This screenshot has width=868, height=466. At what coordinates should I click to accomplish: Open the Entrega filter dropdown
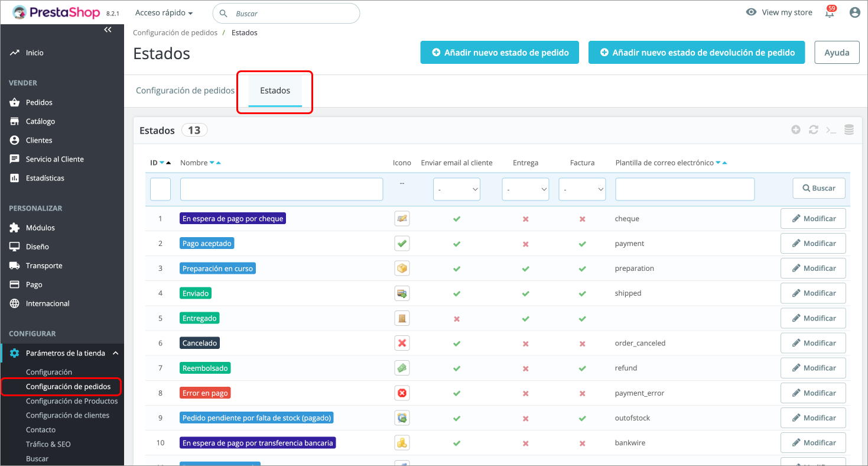coord(525,189)
